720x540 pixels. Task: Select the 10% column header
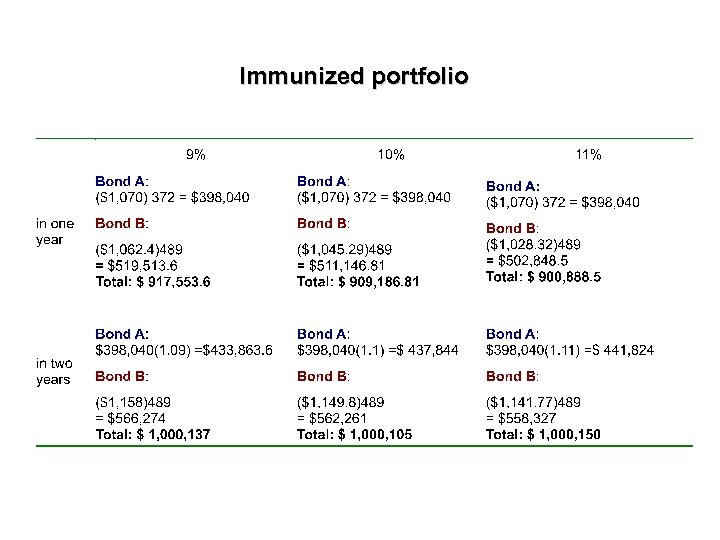[391, 154]
